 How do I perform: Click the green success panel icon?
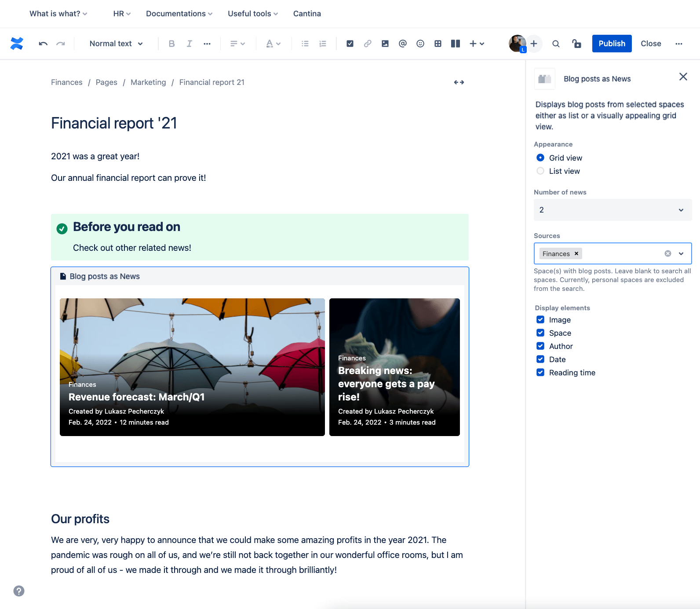click(x=62, y=228)
